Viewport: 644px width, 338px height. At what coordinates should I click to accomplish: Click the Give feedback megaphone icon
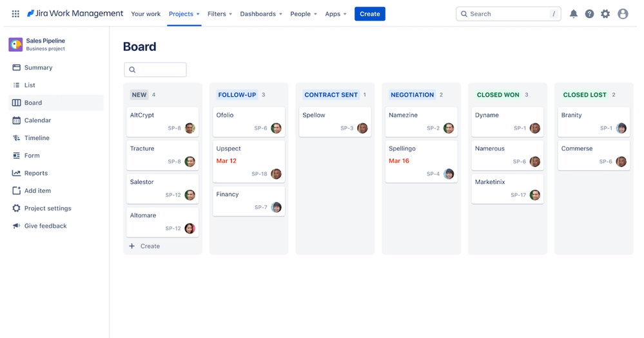coord(16,226)
